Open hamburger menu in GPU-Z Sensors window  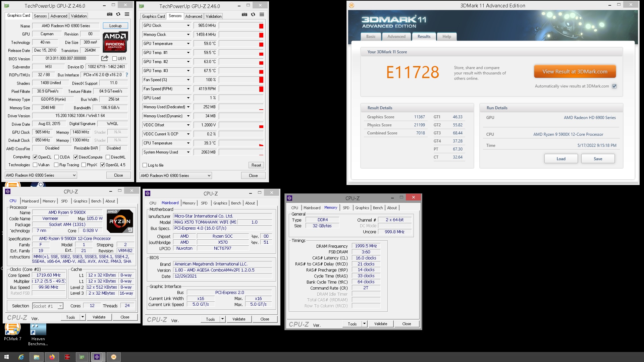262,15
